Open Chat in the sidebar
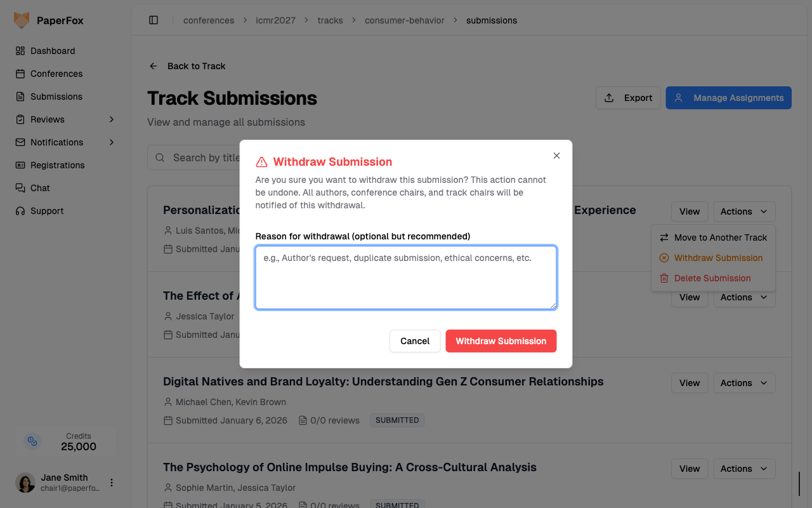Image resolution: width=812 pixels, height=508 pixels. (40, 188)
